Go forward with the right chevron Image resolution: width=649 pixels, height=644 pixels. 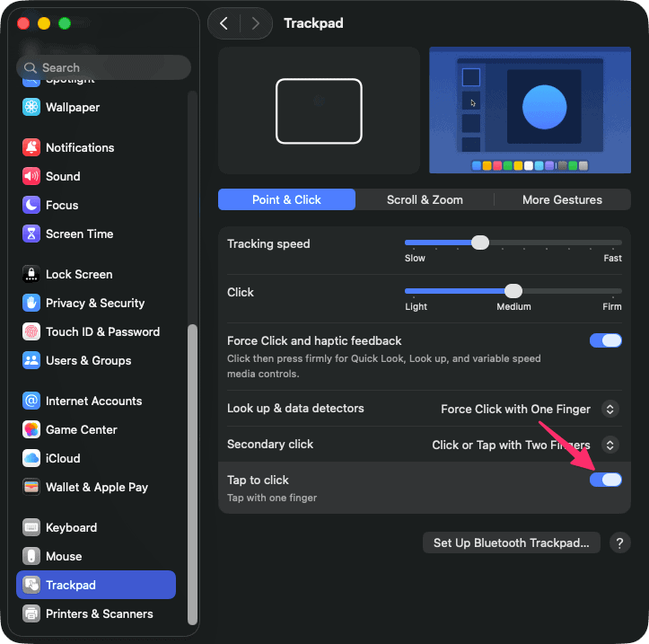pos(255,23)
